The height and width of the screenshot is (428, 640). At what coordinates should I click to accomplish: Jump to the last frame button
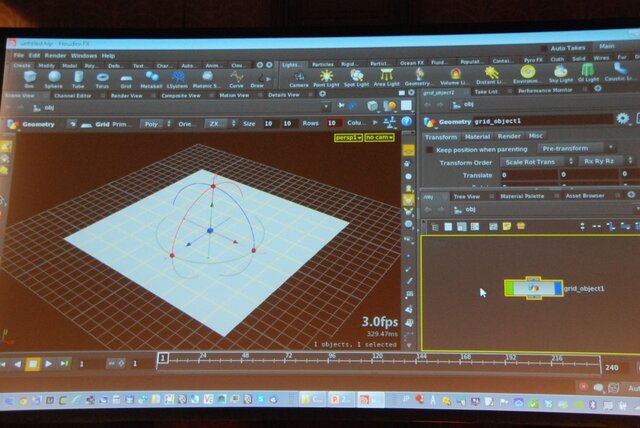[x=64, y=363]
